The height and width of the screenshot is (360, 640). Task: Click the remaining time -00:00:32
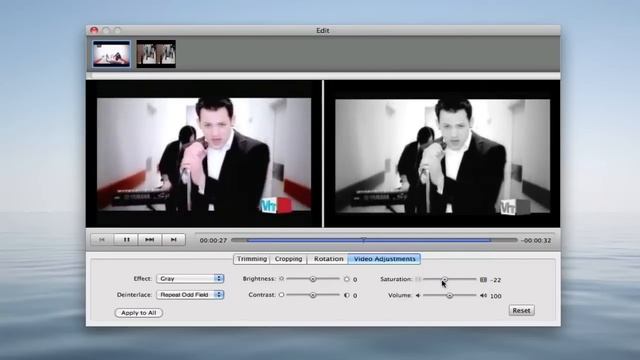pos(536,240)
